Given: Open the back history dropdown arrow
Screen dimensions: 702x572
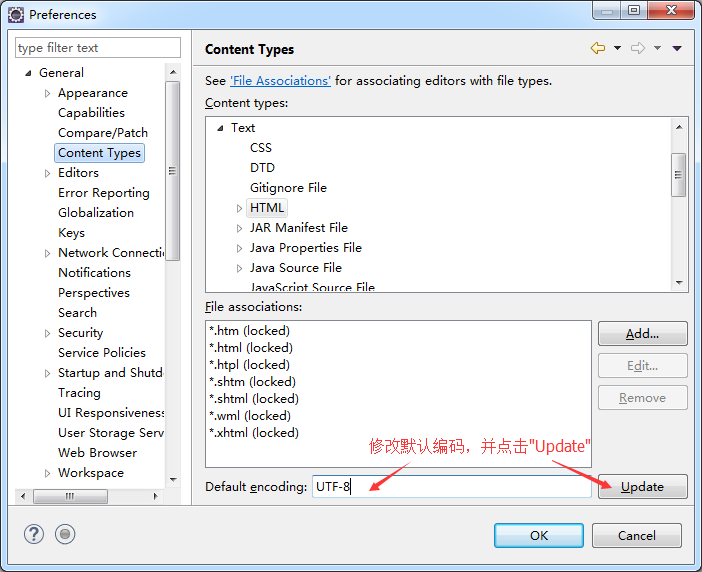Looking at the screenshot, I should 617,48.
